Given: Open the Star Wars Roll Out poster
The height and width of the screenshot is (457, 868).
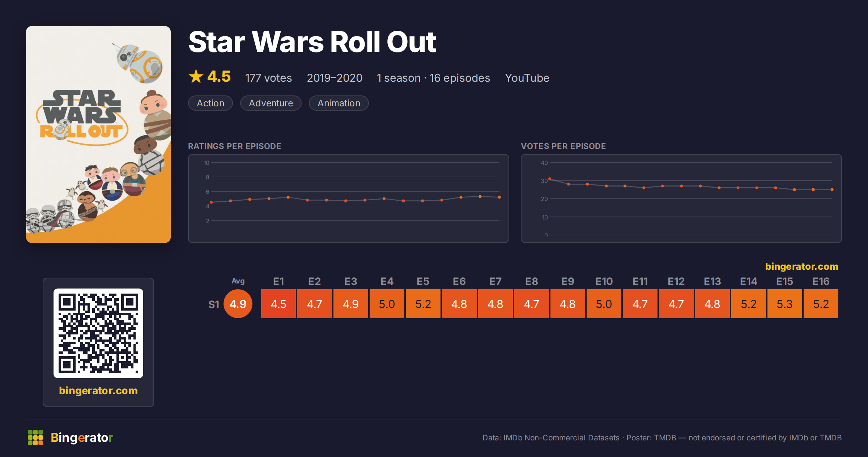Looking at the screenshot, I should [98, 134].
